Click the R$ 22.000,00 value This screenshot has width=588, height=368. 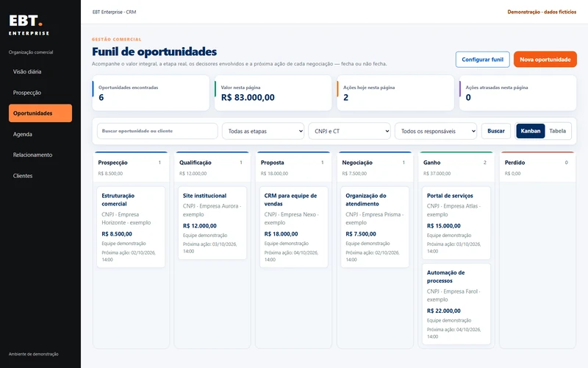[444, 311]
